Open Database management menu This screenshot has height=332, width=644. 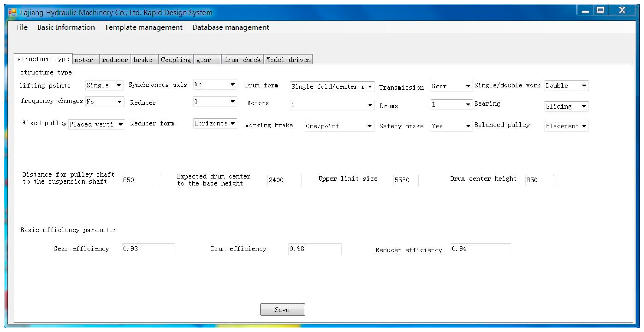pyautogui.click(x=230, y=27)
